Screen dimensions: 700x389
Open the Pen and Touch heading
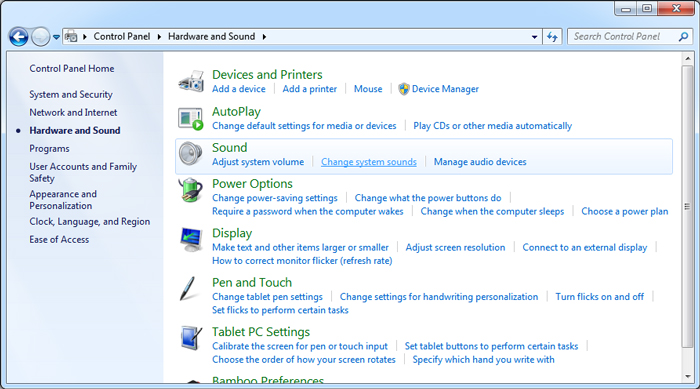(252, 282)
